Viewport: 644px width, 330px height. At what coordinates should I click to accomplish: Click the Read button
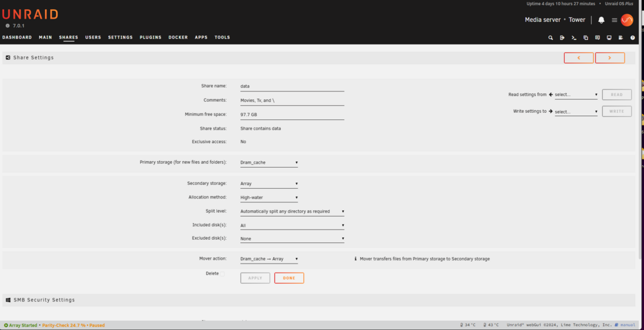[x=617, y=95]
